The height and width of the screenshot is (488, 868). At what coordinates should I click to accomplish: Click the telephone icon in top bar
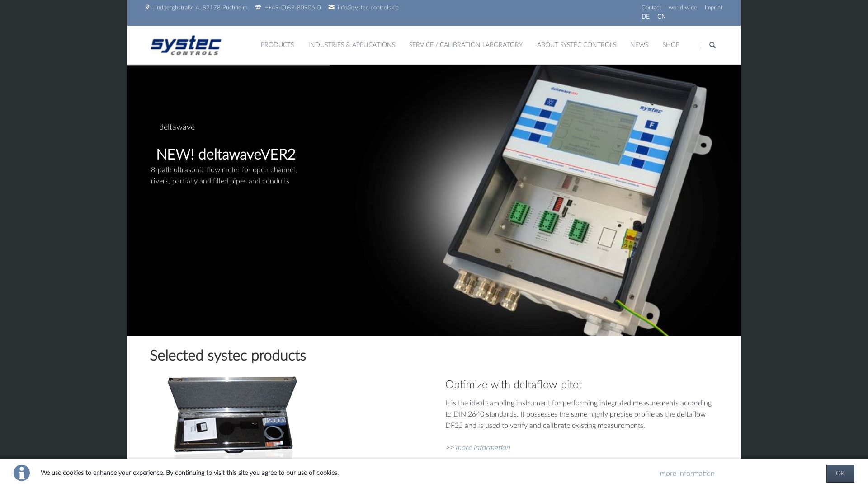(x=258, y=7)
